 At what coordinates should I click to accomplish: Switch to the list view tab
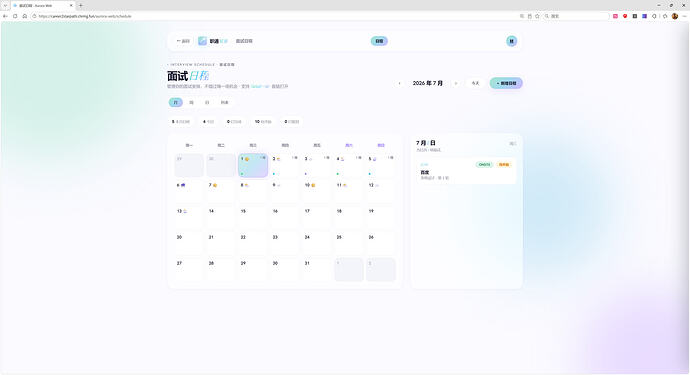click(224, 103)
